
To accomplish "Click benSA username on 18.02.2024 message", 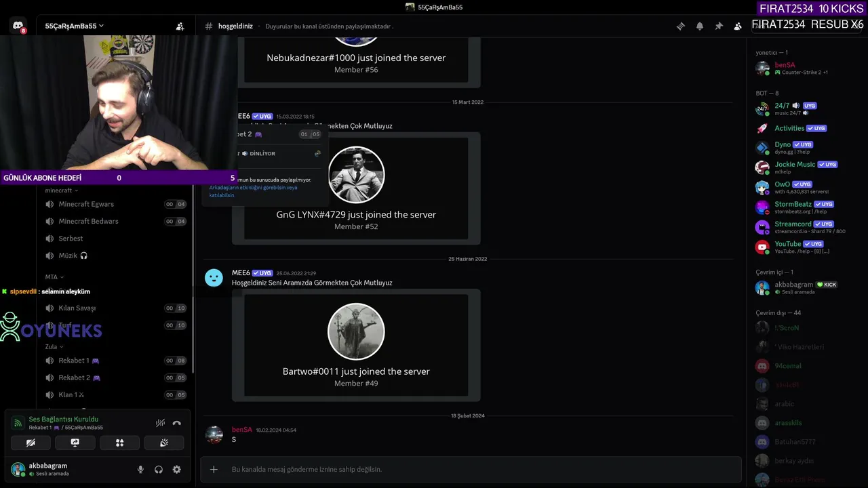I will (242, 430).
